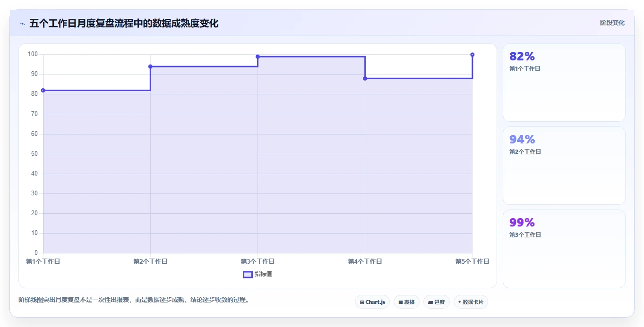The height and width of the screenshot is (327, 644).
Task: Click the 阶段变化 label in the header
Action: pos(612,23)
